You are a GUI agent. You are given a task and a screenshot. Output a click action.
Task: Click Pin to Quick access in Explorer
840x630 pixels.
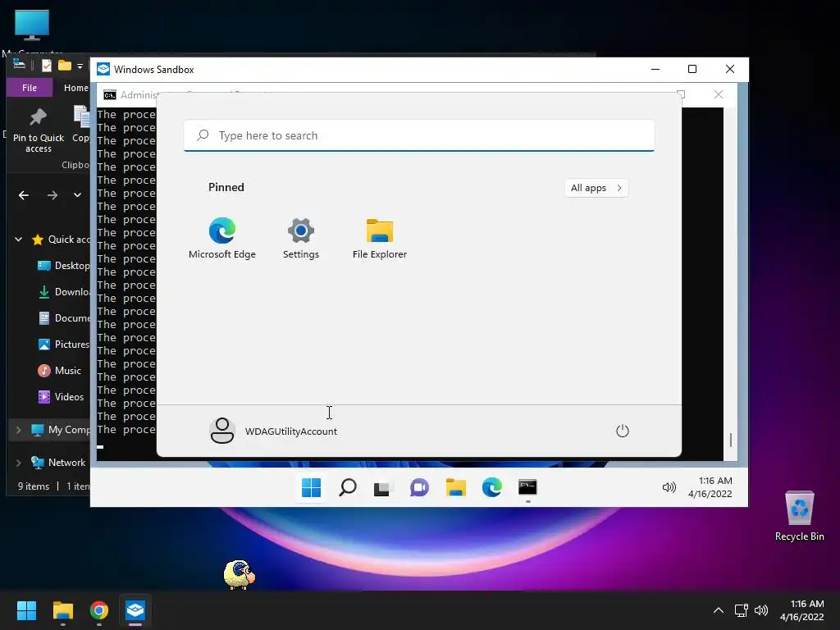coord(38,130)
